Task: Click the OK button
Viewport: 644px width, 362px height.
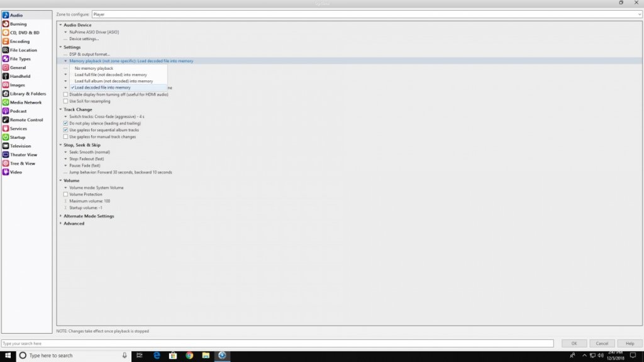Action: 574,344
